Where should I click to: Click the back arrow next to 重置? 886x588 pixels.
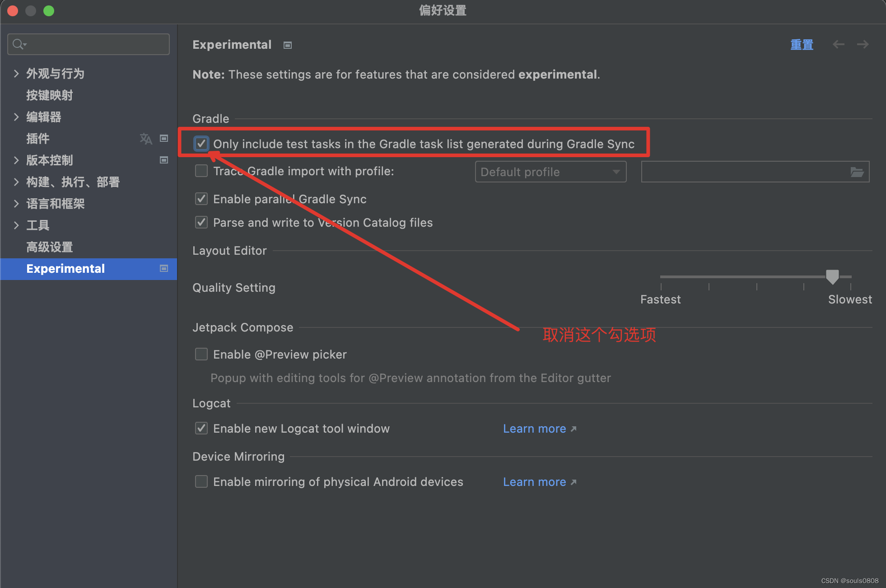click(839, 44)
